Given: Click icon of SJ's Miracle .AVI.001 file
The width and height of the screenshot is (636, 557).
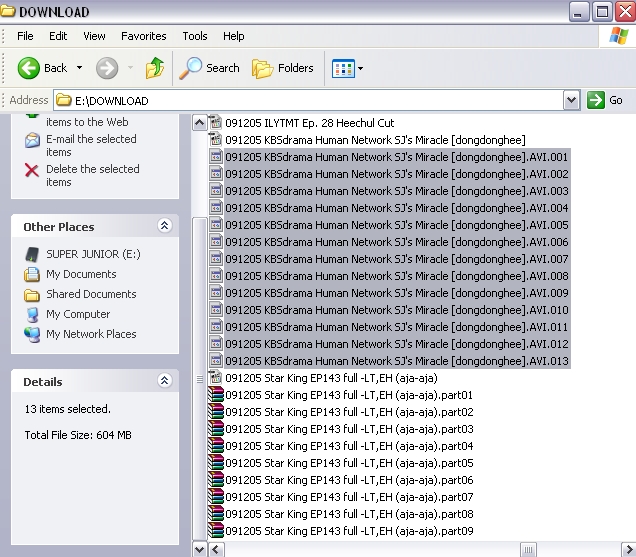Looking at the screenshot, I should coord(215,157).
